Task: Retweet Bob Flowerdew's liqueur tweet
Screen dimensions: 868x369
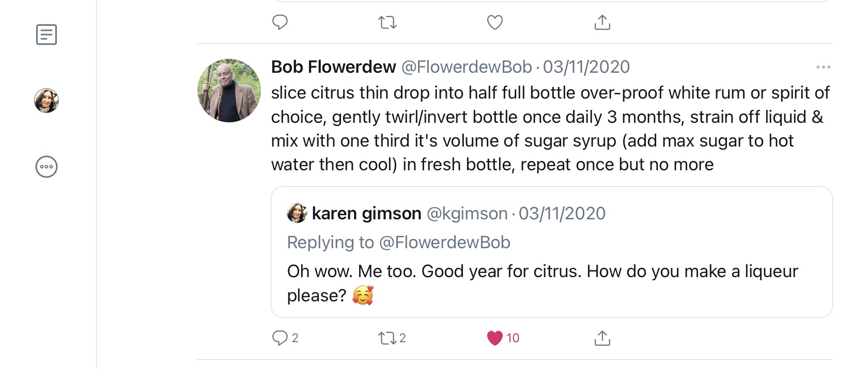Action: (x=387, y=338)
